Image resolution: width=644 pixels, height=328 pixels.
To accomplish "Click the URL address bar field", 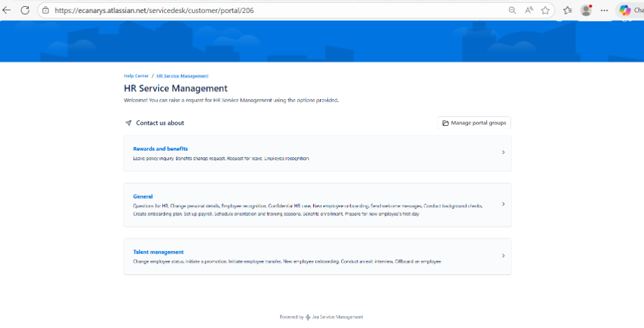I will tap(275, 10).
